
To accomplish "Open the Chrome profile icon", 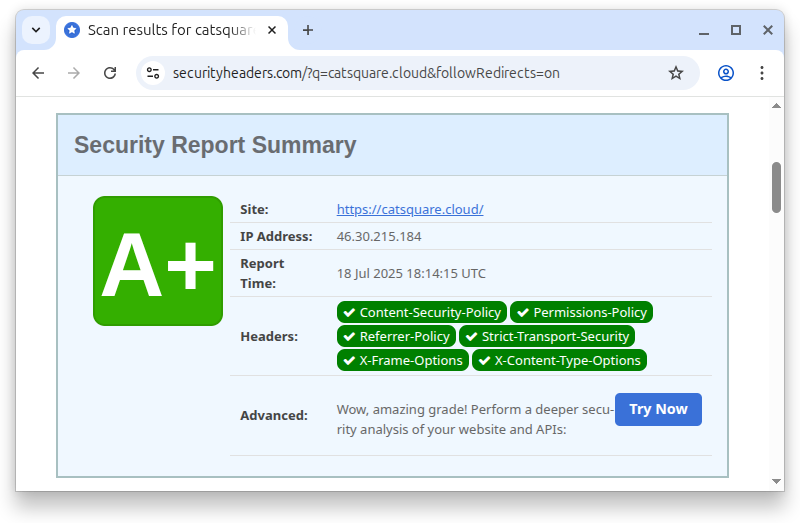I will pyautogui.click(x=726, y=73).
